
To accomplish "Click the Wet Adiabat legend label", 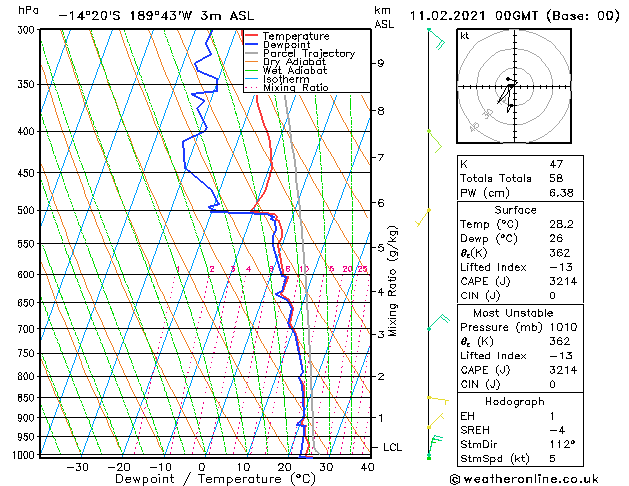I will [295, 71].
